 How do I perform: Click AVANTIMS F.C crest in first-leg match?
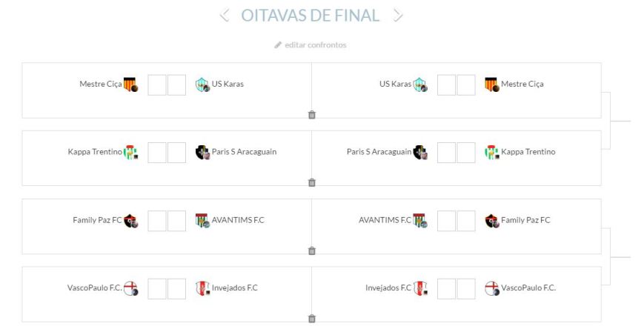(202, 221)
